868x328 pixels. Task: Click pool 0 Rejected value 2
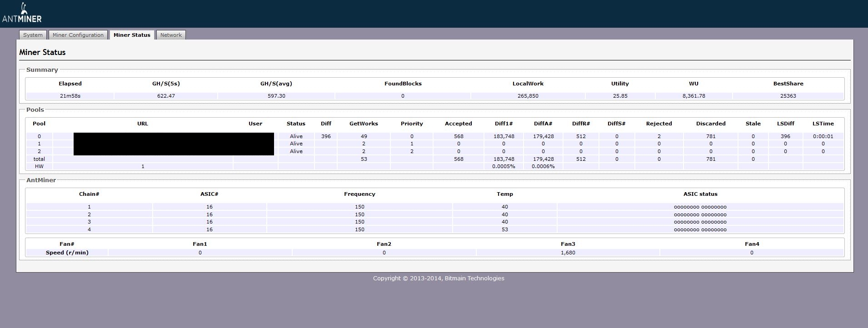point(659,136)
